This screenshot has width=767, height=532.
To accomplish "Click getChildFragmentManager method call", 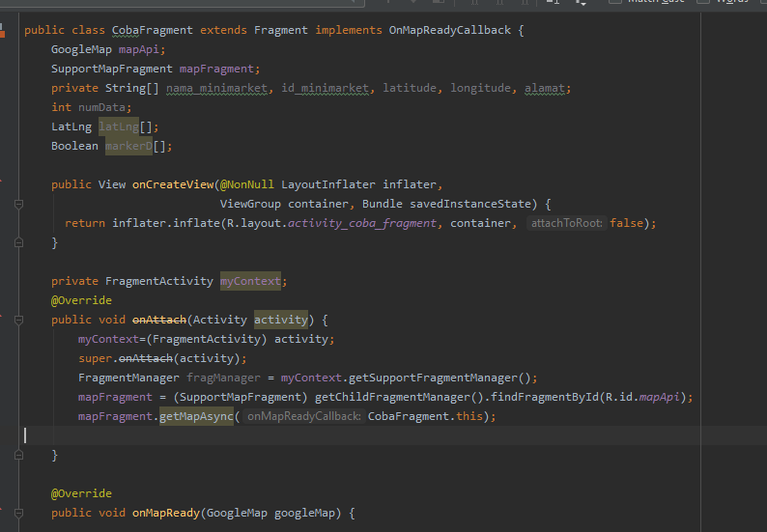I will tap(392, 397).
